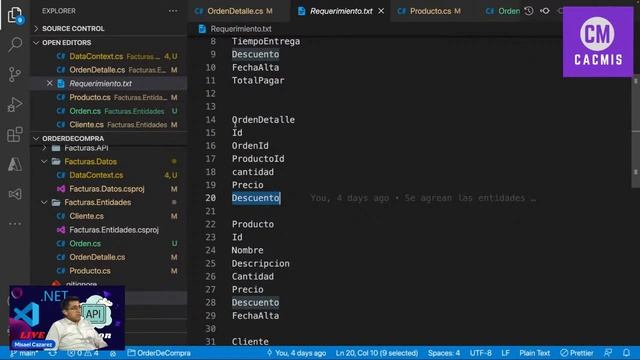Click 'cantidad' on line 18

click(x=253, y=172)
